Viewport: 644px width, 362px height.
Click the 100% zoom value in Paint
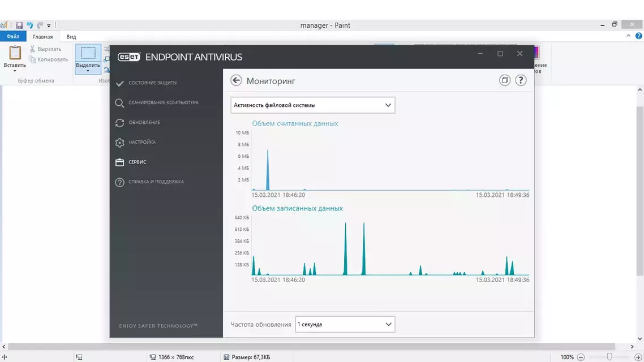tap(567, 357)
